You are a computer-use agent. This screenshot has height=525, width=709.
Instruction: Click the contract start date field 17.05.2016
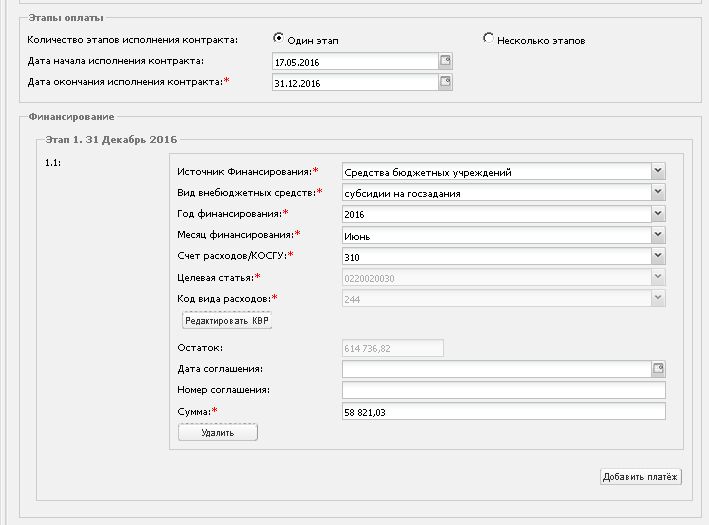pos(355,61)
